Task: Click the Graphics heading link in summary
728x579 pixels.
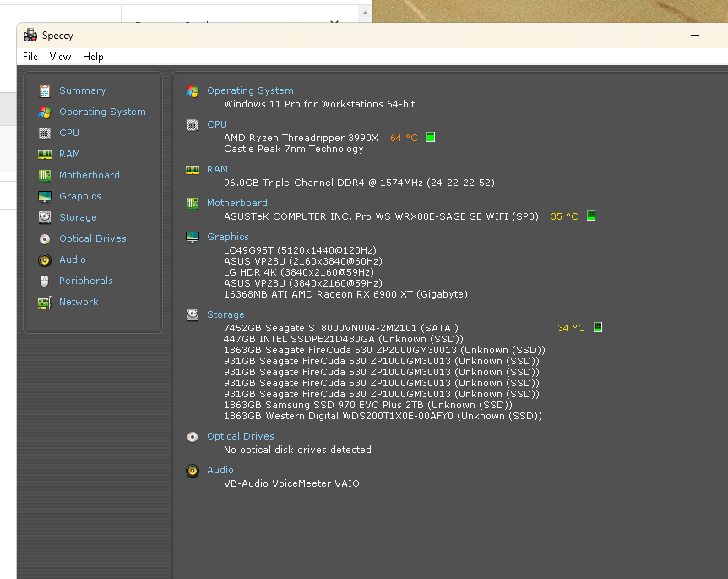Action: (x=228, y=237)
